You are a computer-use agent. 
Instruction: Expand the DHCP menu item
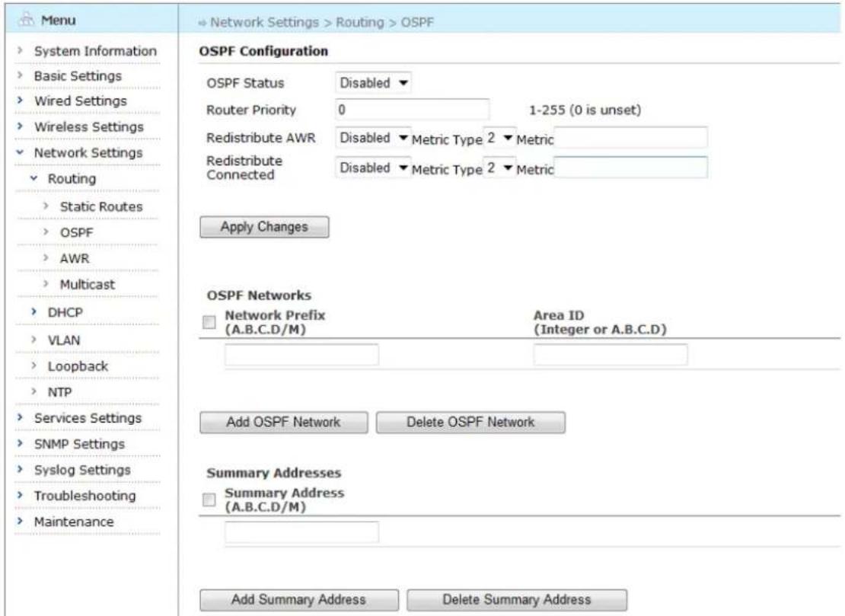point(65,312)
